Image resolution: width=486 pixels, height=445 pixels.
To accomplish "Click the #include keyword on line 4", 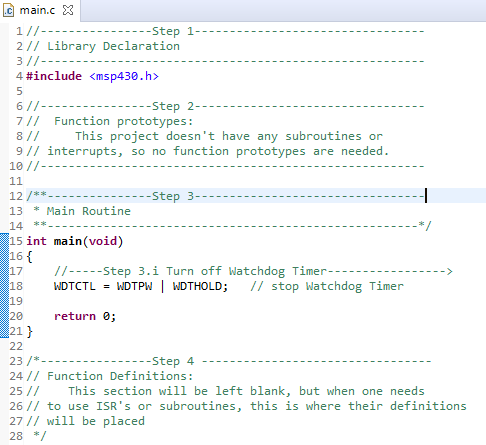I will (54, 76).
